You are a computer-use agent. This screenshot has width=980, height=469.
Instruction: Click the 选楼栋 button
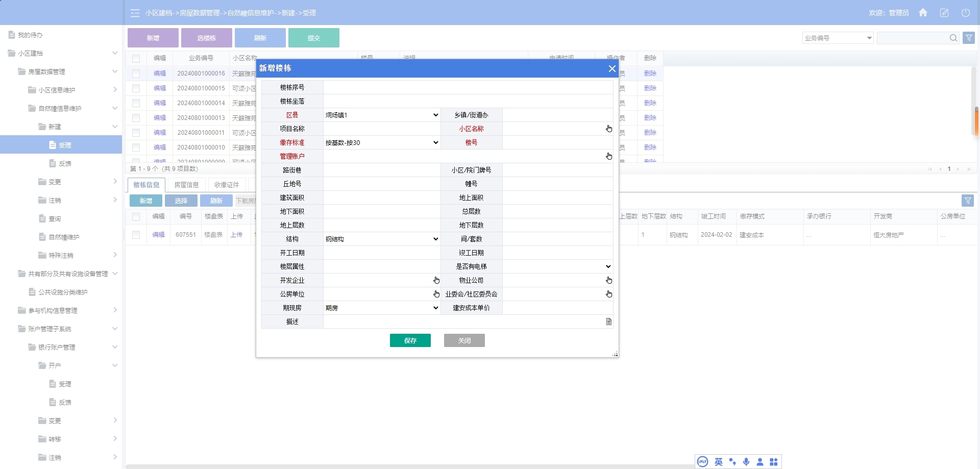(x=207, y=38)
